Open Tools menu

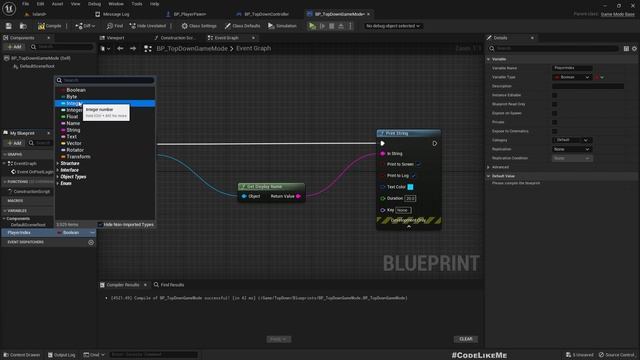pos(137,4)
